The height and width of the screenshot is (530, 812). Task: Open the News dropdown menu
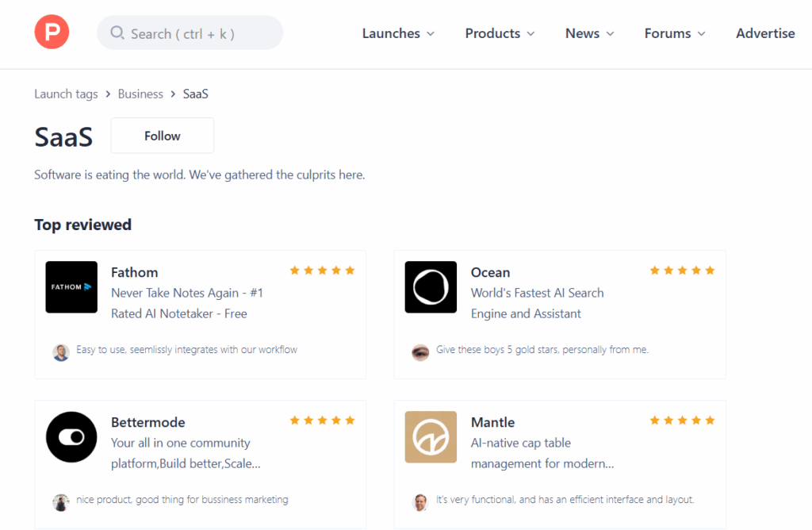pos(589,33)
